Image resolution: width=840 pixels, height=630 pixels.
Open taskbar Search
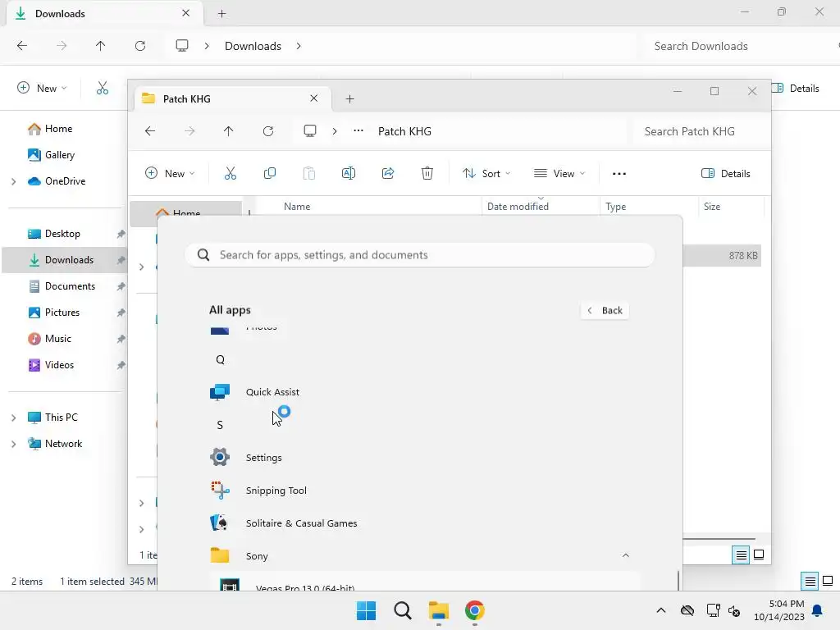click(x=402, y=610)
